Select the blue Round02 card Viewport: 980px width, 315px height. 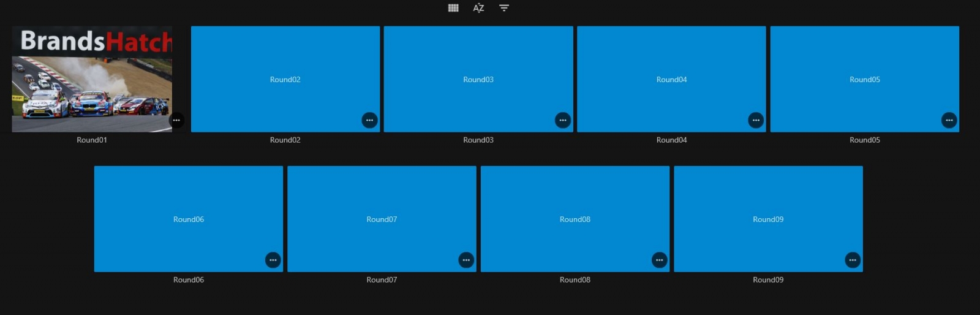point(285,79)
